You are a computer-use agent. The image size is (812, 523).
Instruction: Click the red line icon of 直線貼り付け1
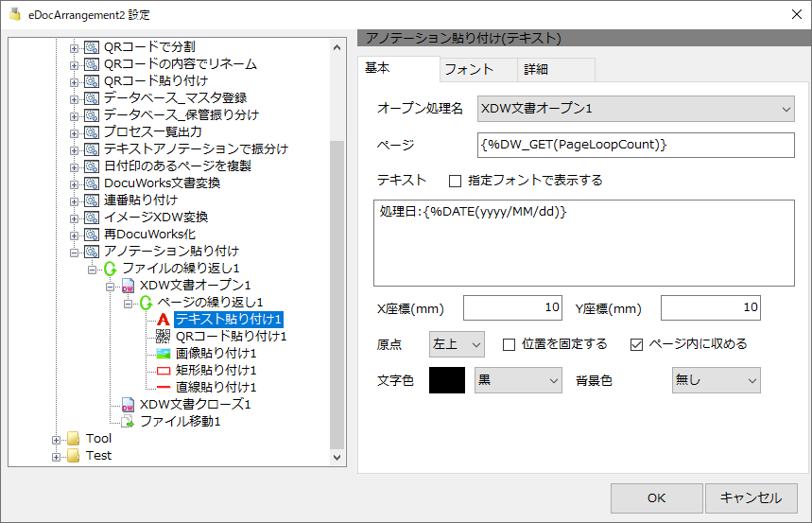(x=164, y=387)
